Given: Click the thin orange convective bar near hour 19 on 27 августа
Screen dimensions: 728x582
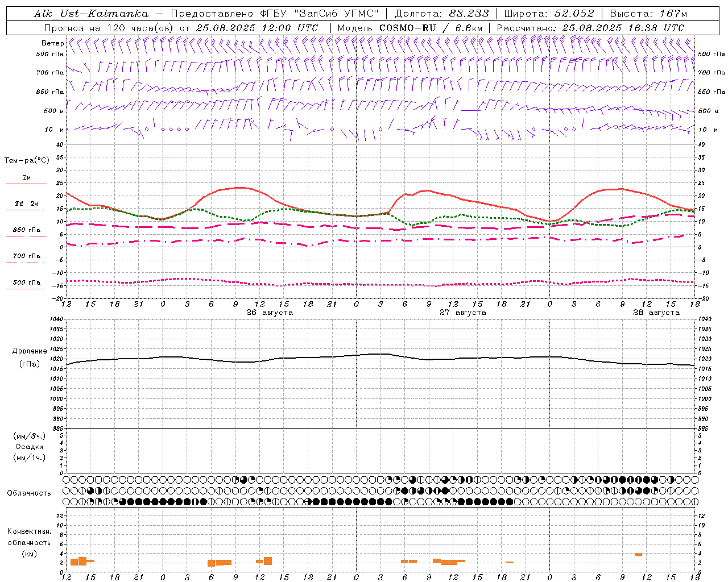Looking at the screenshot, I should tap(510, 562).
